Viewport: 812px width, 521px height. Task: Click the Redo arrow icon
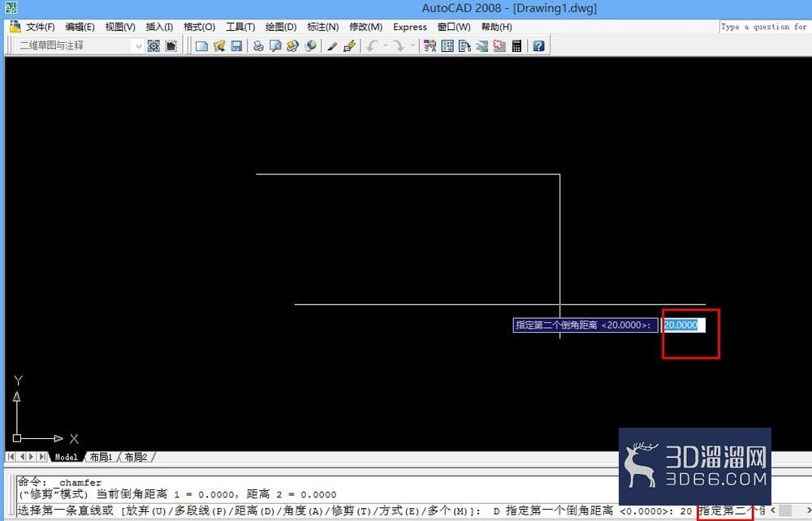click(x=398, y=46)
